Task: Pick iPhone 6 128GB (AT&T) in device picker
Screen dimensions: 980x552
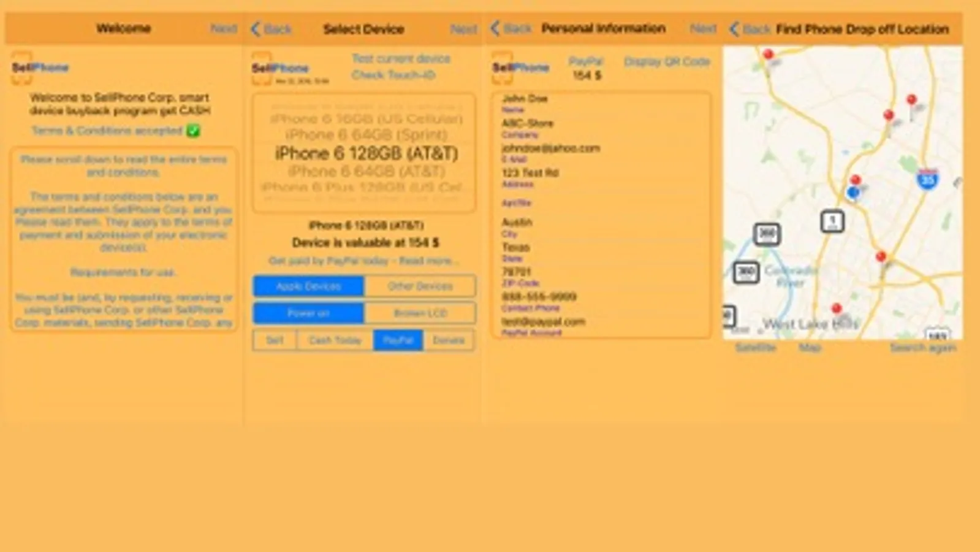Action: (x=366, y=153)
